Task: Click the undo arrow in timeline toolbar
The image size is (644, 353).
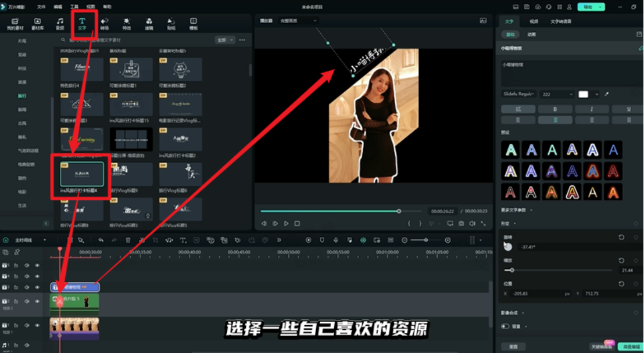Action: pos(101,240)
